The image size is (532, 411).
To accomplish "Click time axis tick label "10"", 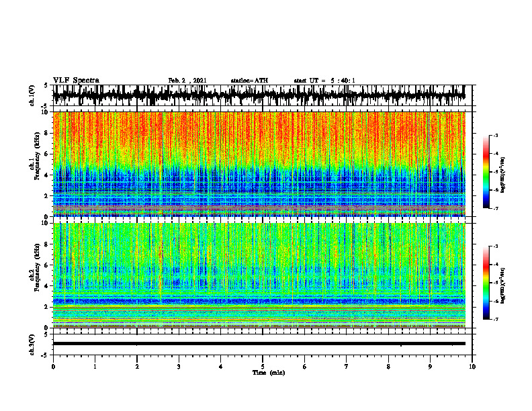I will pos(472,367).
